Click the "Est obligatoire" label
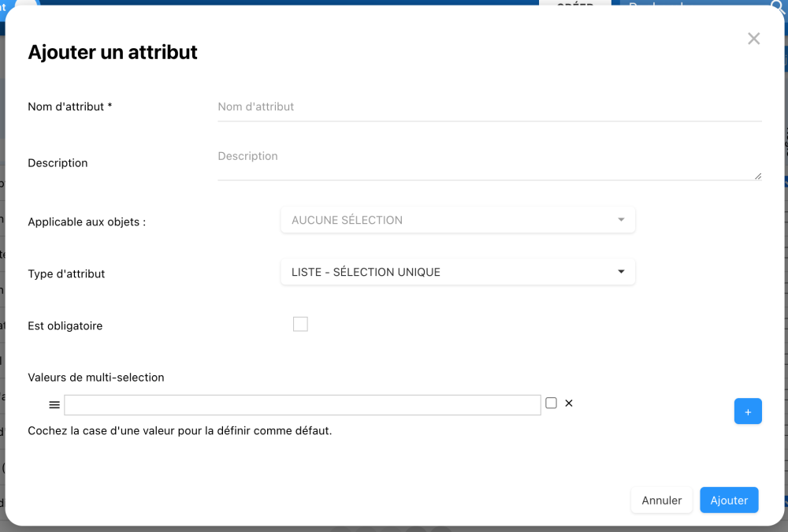 (x=65, y=326)
